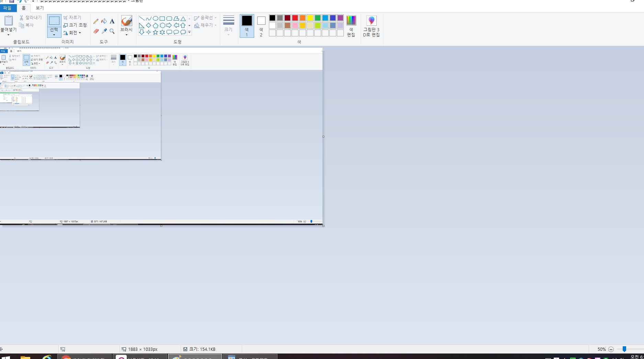644x359 pixels.
Task: Choose the Rounded rectangular callout shape
Action: pyautogui.click(x=169, y=32)
